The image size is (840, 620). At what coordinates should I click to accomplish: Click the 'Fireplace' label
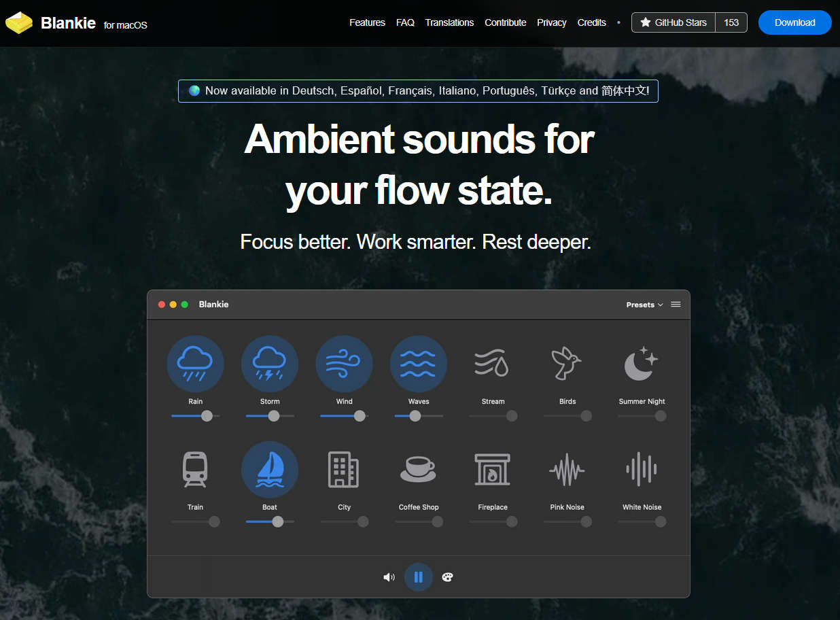point(493,507)
